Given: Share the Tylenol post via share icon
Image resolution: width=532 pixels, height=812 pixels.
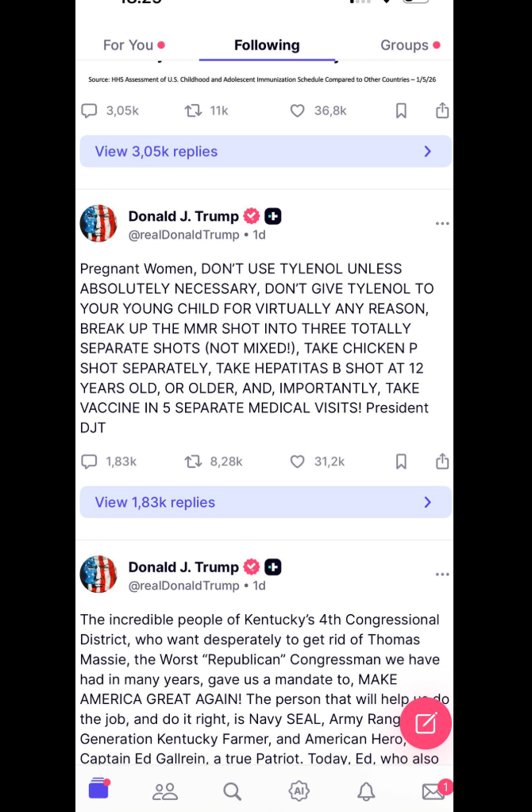Looking at the screenshot, I should (x=442, y=461).
